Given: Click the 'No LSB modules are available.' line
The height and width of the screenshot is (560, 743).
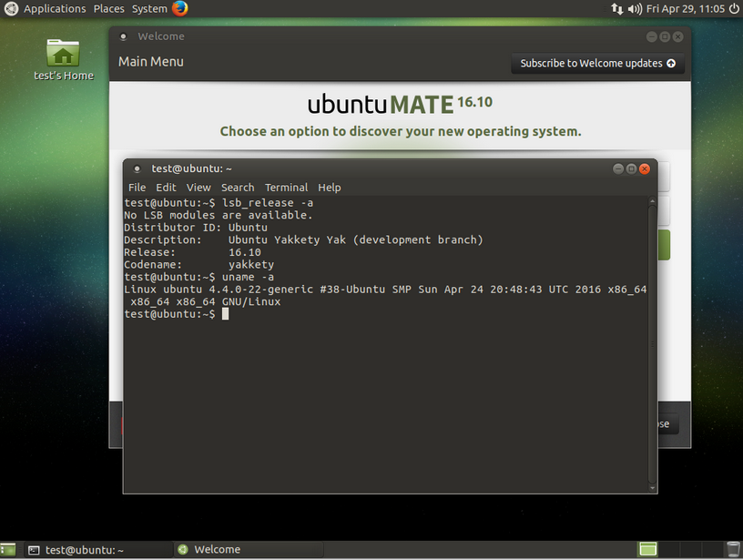Looking at the screenshot, I should pos(219,215).
